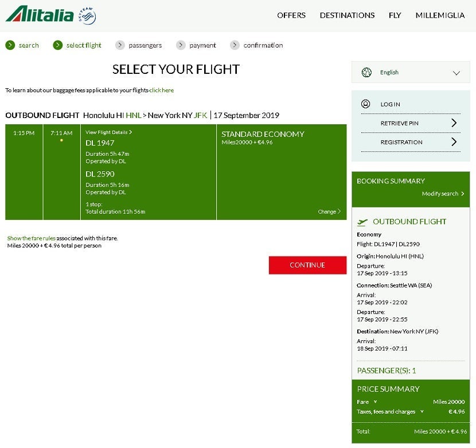The width and height of the screenshot is (476, 448).
Task: Click the Alitalia logo
Action: (x=39, y=14)
